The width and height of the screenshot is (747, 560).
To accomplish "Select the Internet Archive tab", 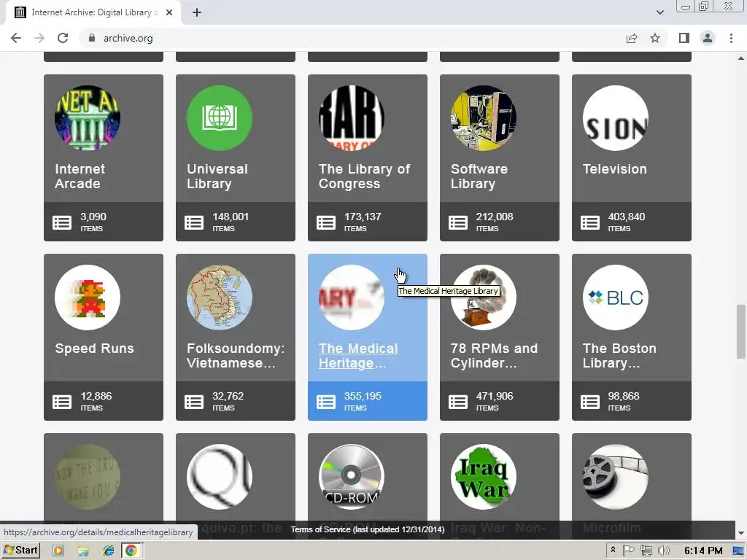I will 93,12.
